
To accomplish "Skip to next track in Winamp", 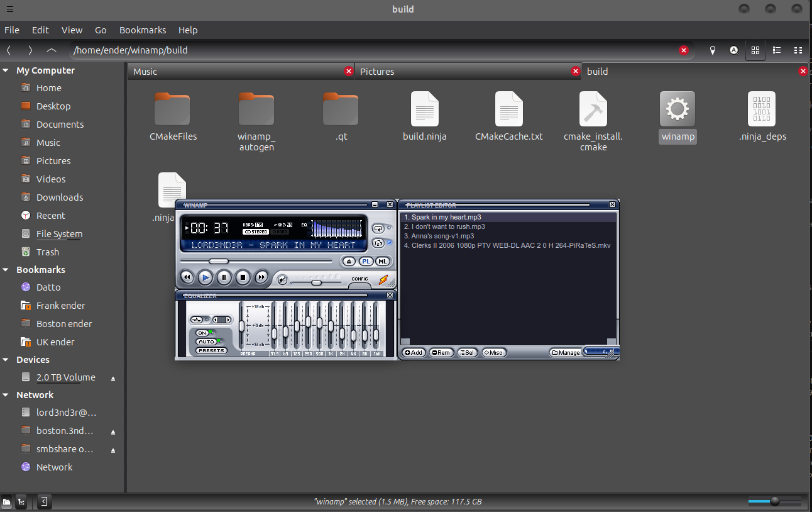I will tap(261, 277).
